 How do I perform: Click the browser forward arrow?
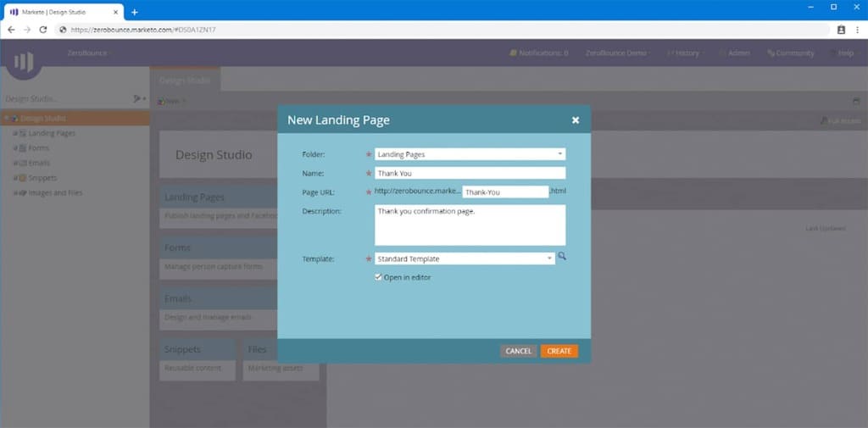27,30
